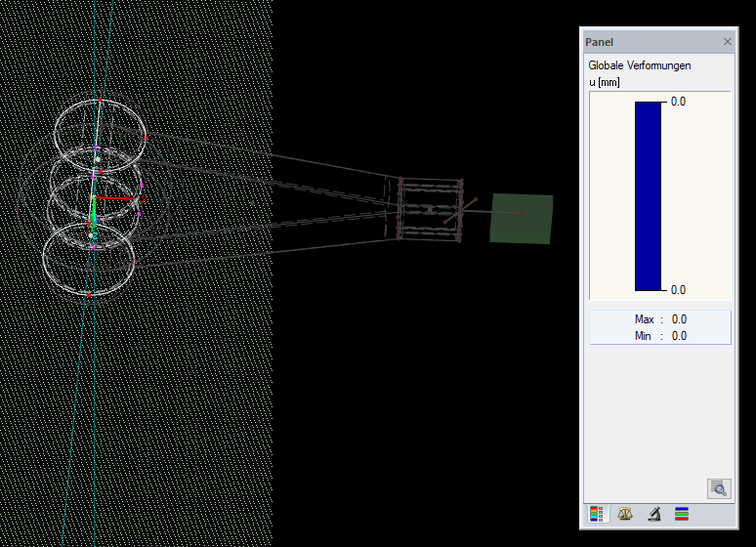Select the Max 0.0 value row
The image size is (756, 547).
(660, 319)
